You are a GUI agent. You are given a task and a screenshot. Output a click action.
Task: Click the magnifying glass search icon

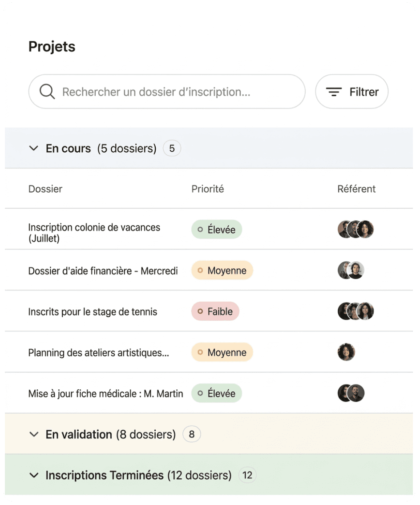pos(46,92)
